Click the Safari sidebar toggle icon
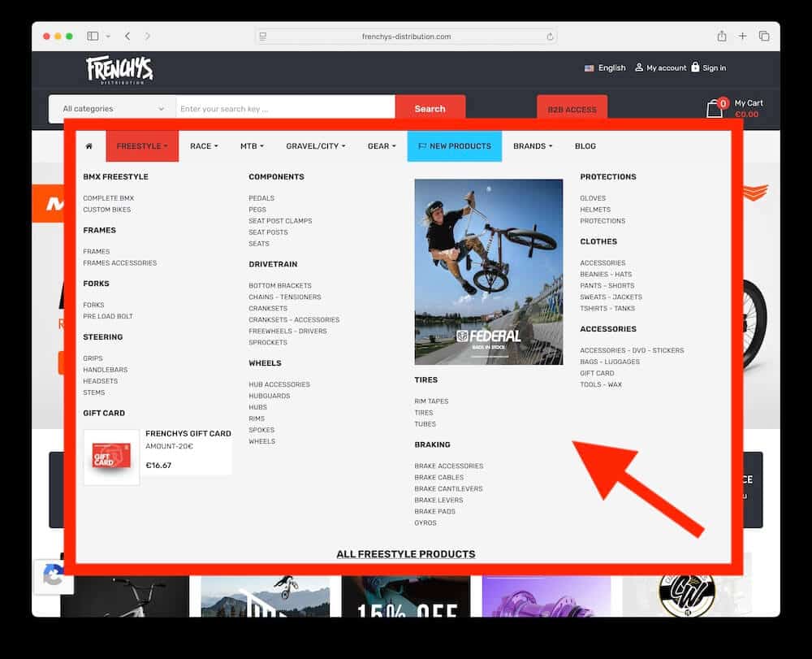812x659 pixels. click(x=93, y=36)
